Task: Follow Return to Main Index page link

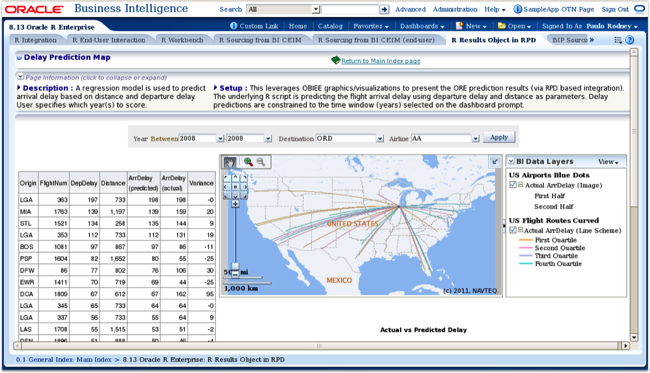Action: (x=381, y=61)
